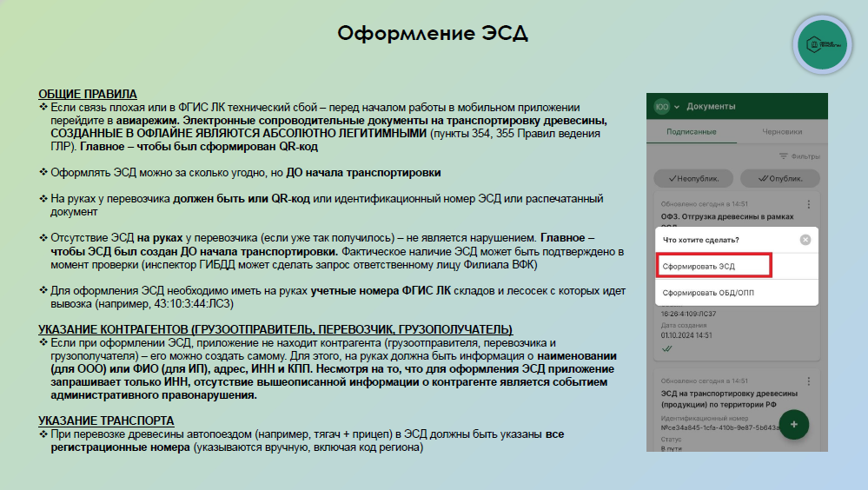Click the green plus floating button

(x=794, y=424)
